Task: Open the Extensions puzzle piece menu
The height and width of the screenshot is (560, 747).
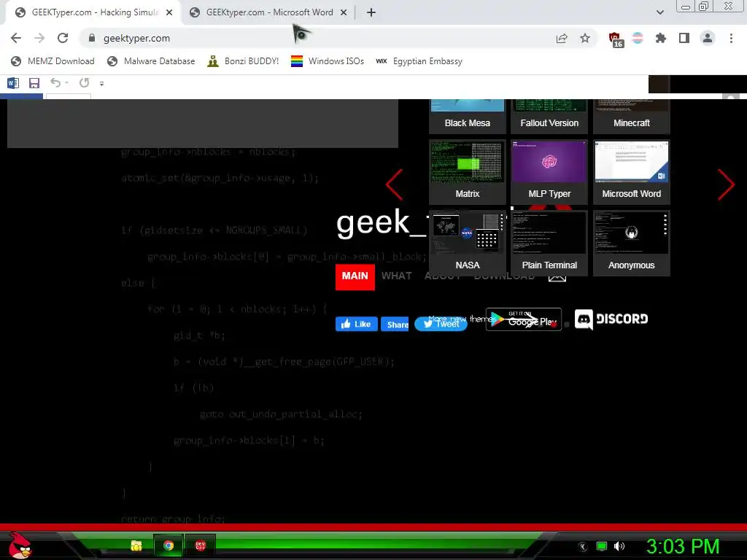Action: tap(661, 38)
